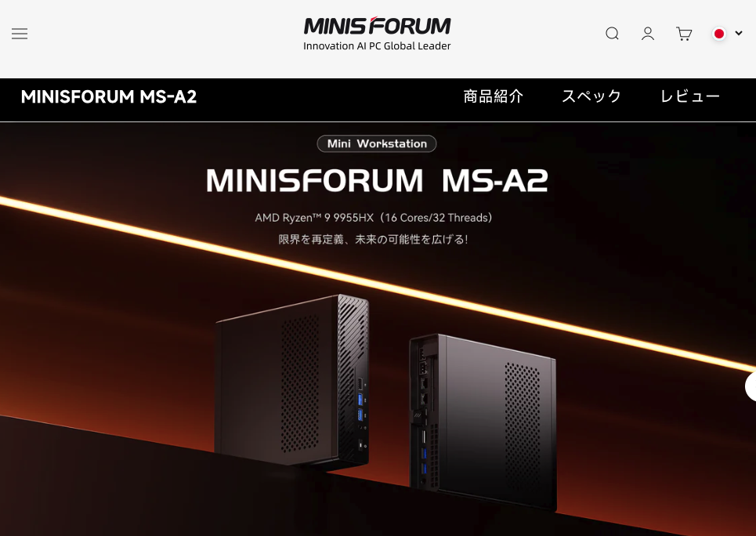Click the Japan flag region icon
The width and height of the screenshot is (756, 536).
point(719,34)
